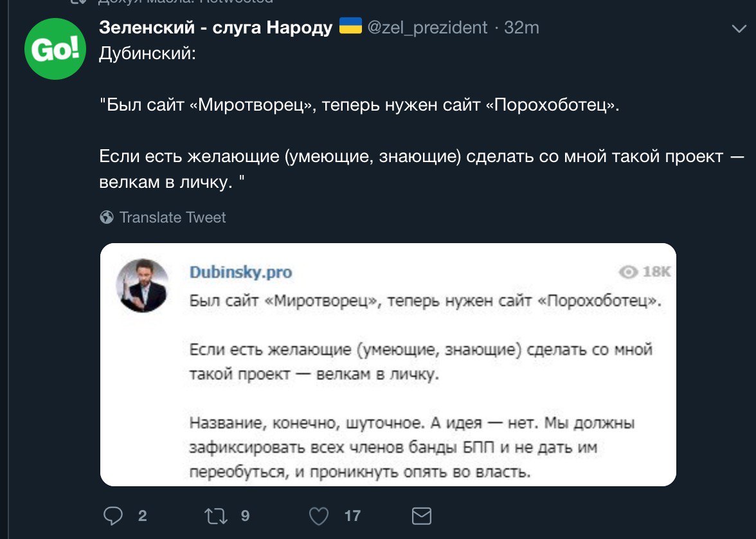Open display name Зеленский - слуга Народу
The height and width of the screenshot is (539, 756).
(215, 28)
